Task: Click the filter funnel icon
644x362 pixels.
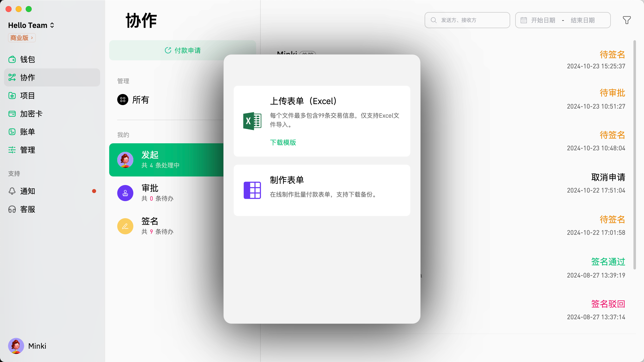Action: tap(627, 20)
